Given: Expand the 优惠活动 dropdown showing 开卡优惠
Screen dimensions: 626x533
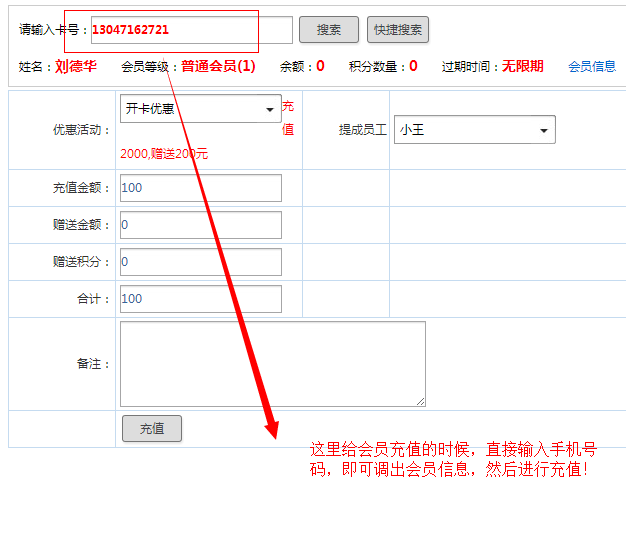Looking at the screenshot, I should coord(200,109).
